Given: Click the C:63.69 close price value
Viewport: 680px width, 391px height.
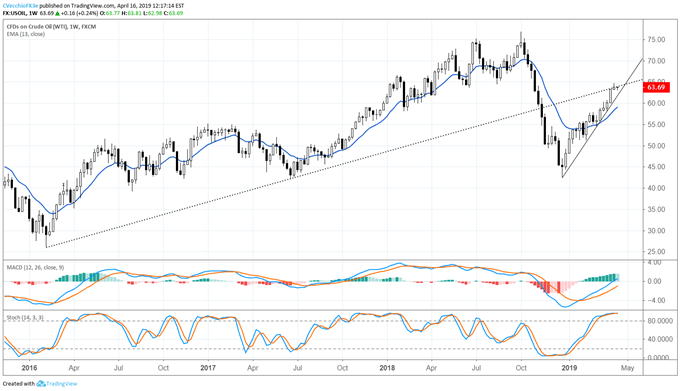Looking at the screenshot, I should pos(173,13).
